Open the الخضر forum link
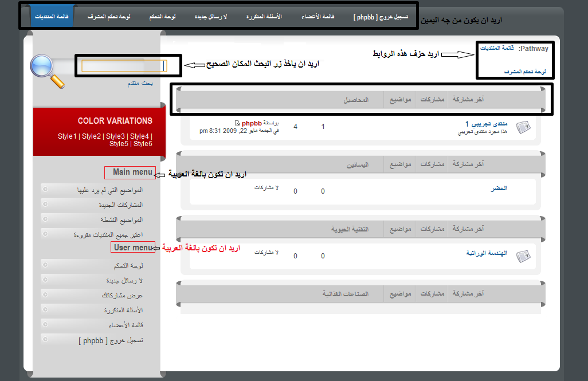Viewport: 588px width, 381px height. [498, 188]
